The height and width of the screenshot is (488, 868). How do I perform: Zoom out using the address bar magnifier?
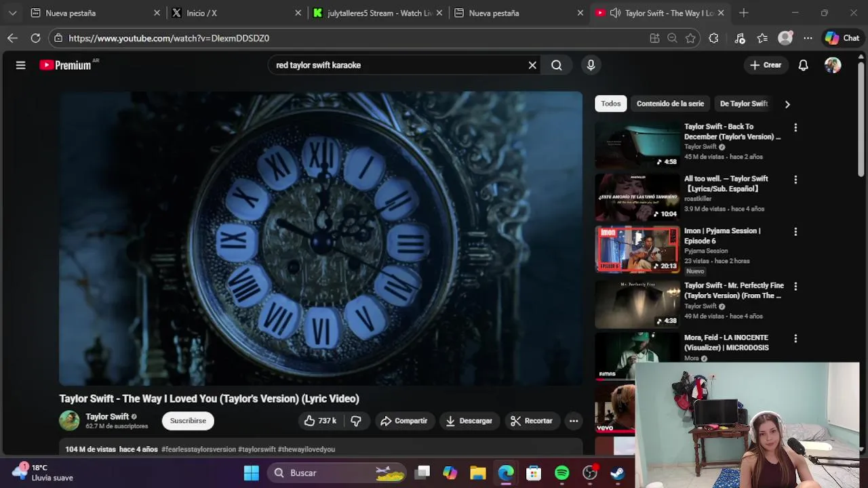click(x=672, y=38)
